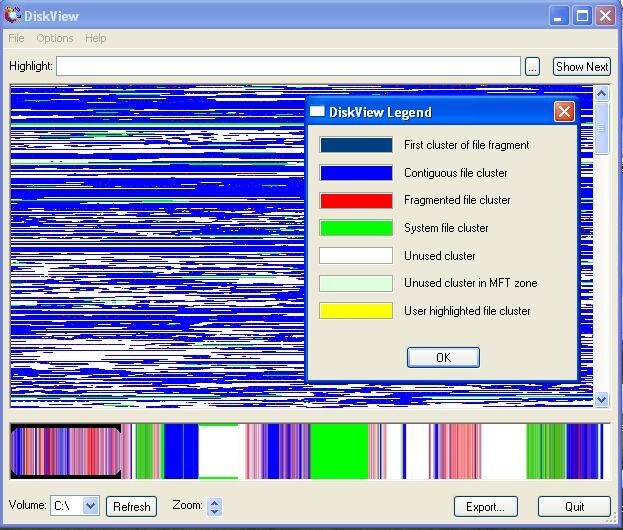This screenshot has height=530, width=623.
Task: Click the Fragmented file cluster red swatch
Action: (x=356, y=200)
